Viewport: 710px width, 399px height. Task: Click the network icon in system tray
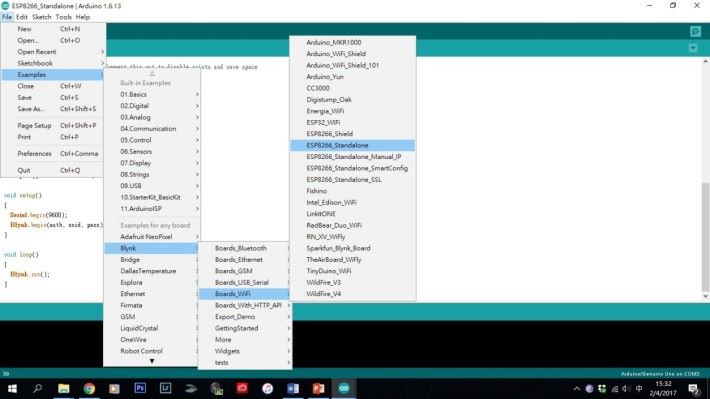[x=614, y=389]
